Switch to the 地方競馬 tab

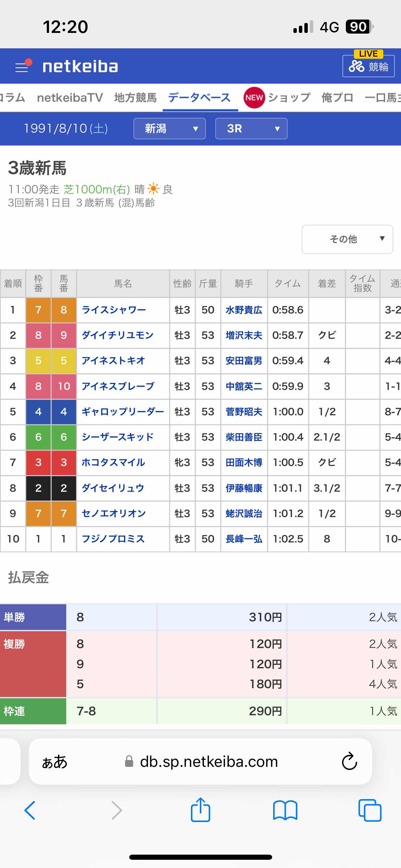coord(135,98)
